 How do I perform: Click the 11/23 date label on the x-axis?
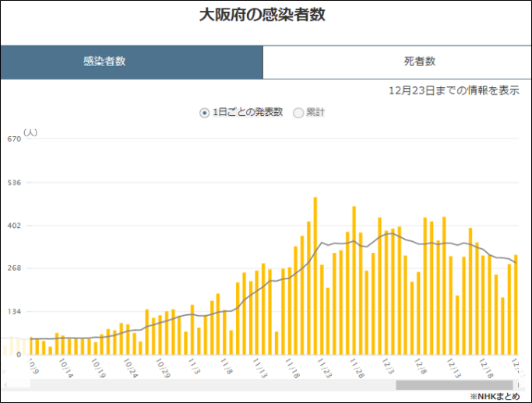(x=324, y=368)
